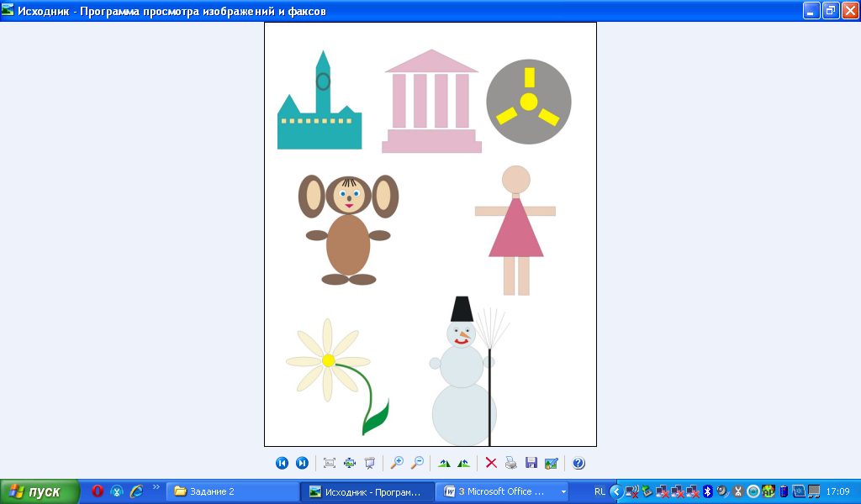The image size is (861, 504).
Task: Open the viewer Help
Action: tap(578, 464)
